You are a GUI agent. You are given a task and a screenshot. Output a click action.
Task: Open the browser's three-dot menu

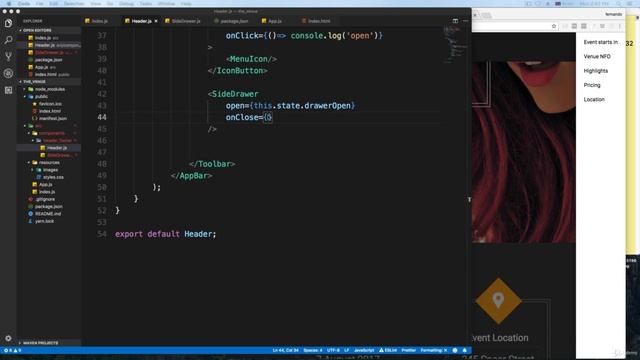click(620, 26)
